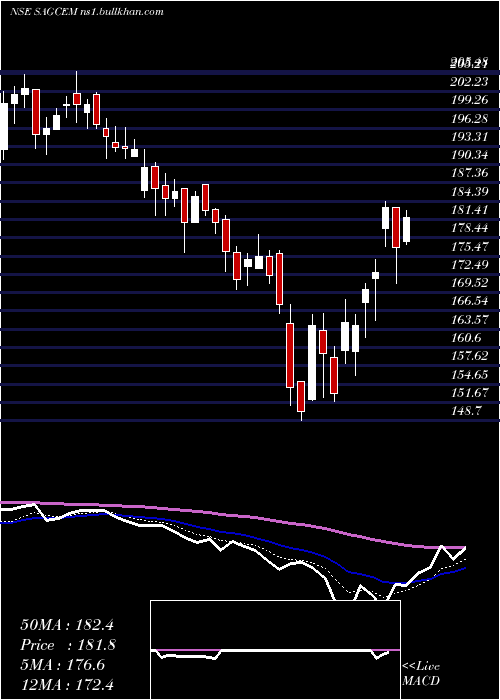Click the 172.49 price axis label
Screen dimensions: 500x700
click(469, 265)
